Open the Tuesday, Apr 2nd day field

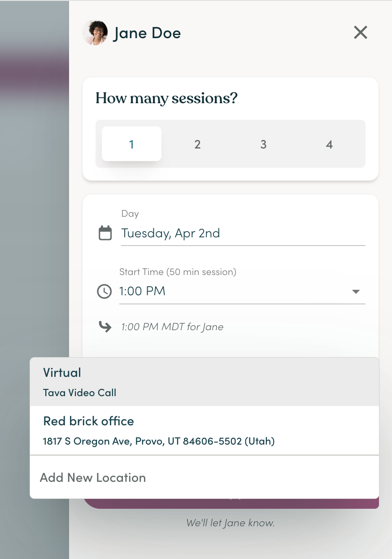tap(243, 233)
